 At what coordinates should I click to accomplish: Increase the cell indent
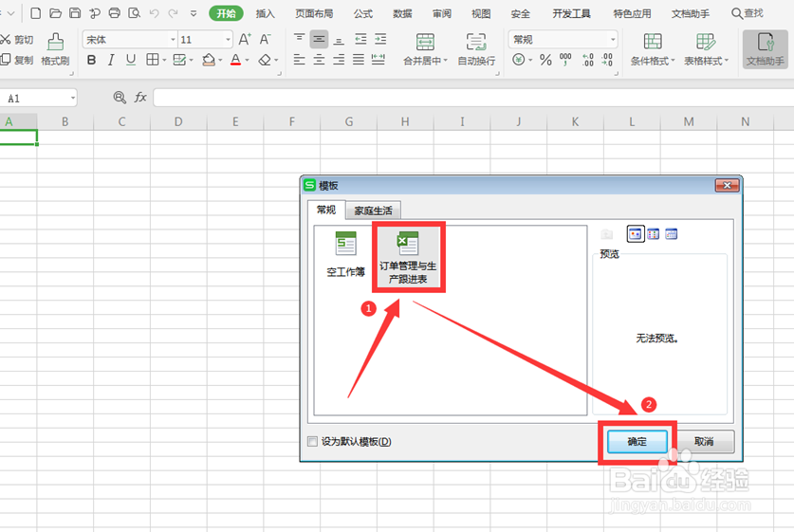[x=380, y=39]
